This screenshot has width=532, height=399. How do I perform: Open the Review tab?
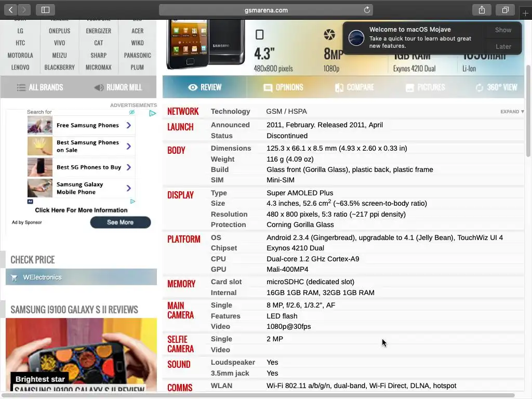pyautogui.click(x=205, y=87)
